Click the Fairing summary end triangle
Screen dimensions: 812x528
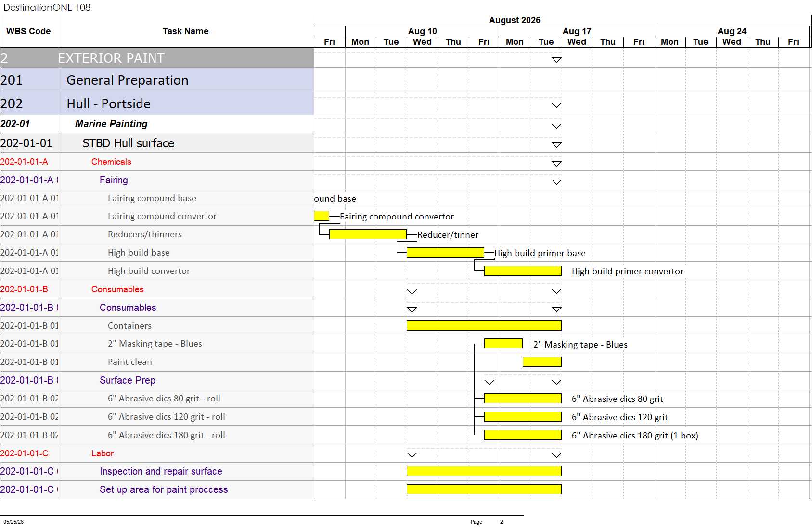[556, 182]
